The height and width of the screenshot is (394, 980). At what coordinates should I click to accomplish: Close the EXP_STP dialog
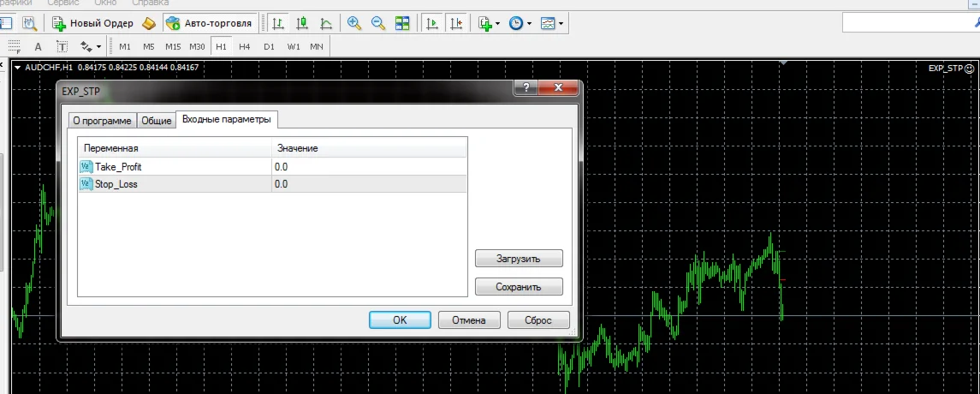tap(558, 88)
